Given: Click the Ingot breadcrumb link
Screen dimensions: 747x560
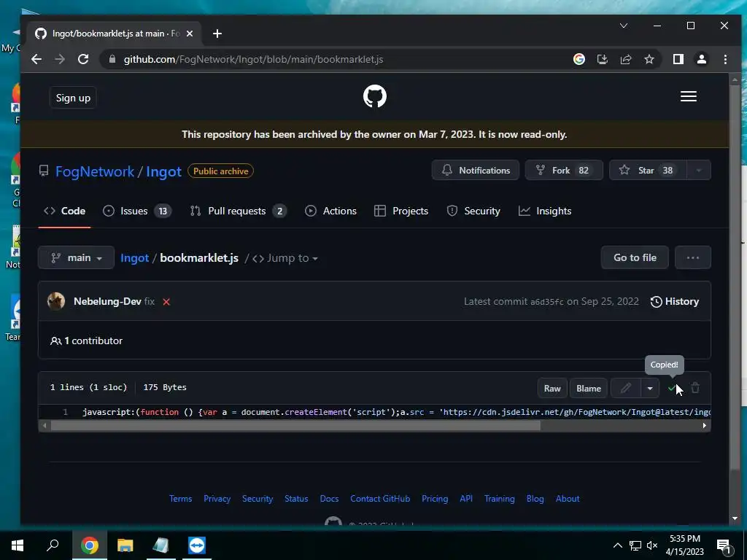Looking at the screenshot, I should pyautogui.click(x=134, y=257).
